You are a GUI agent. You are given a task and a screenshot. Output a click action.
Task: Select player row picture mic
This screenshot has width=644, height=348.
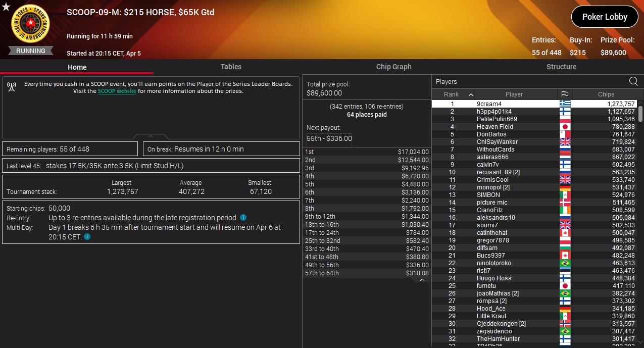pos(534,203)
